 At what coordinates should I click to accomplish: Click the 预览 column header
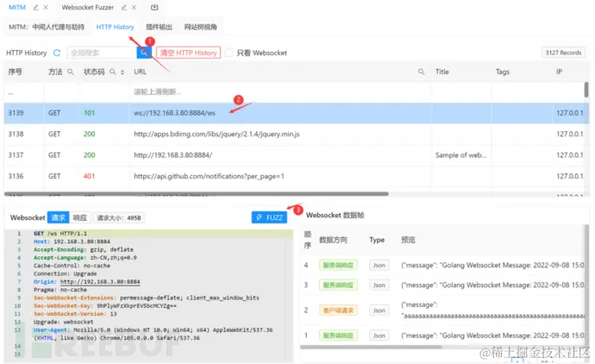tap(408, 240)
